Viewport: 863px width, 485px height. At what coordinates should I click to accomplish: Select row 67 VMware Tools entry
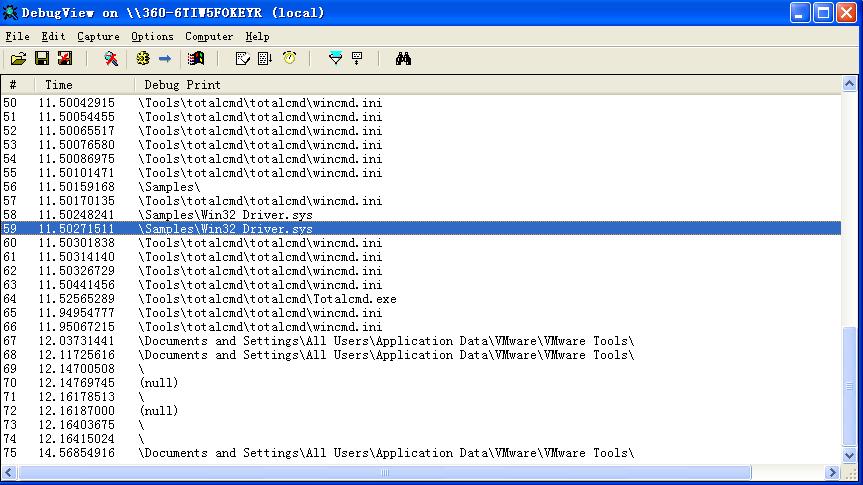(x=420, y=341)
